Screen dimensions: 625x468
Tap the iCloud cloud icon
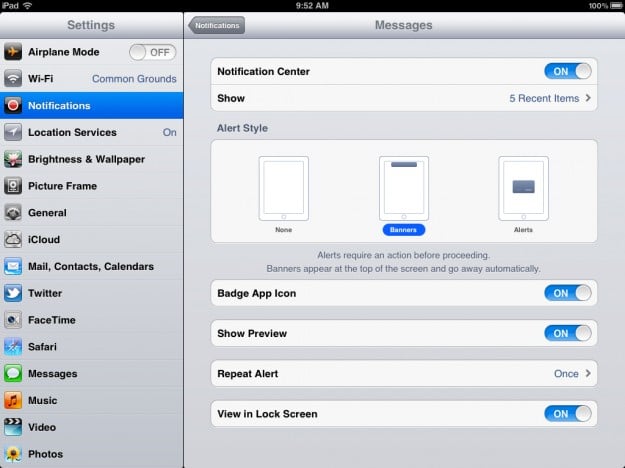click(13, 239)
